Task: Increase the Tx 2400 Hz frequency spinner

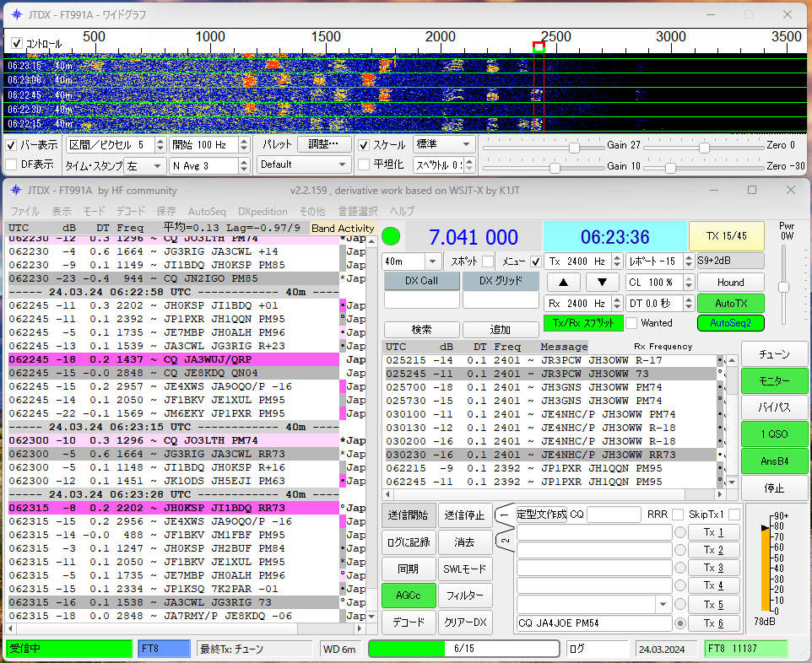Action: [x=617, y=258]
